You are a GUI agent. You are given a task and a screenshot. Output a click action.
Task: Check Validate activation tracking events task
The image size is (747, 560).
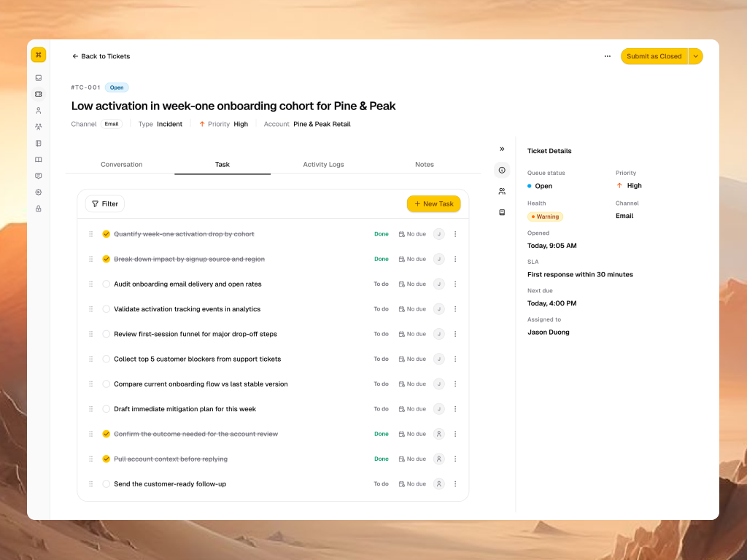pyautogui.click(x=107, y=309)
